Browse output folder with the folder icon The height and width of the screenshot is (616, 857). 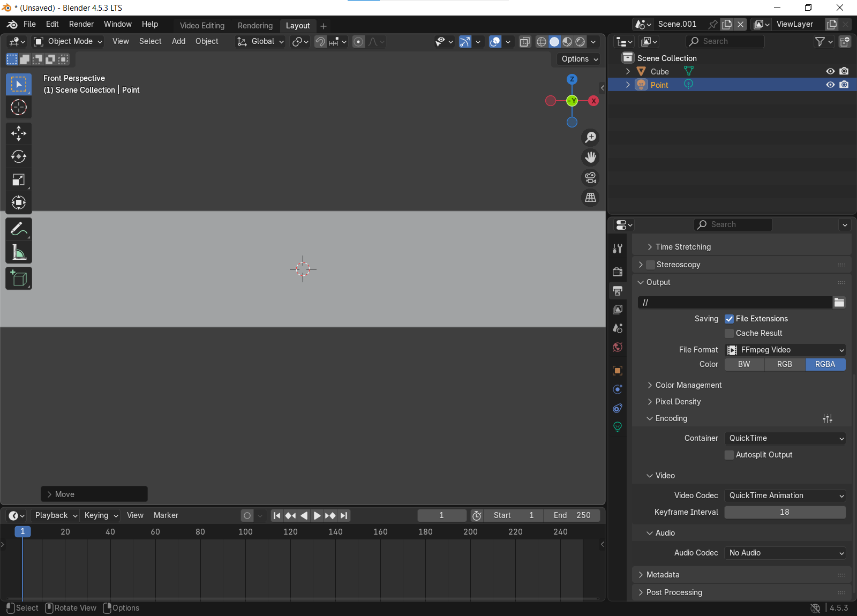point(839,303)
